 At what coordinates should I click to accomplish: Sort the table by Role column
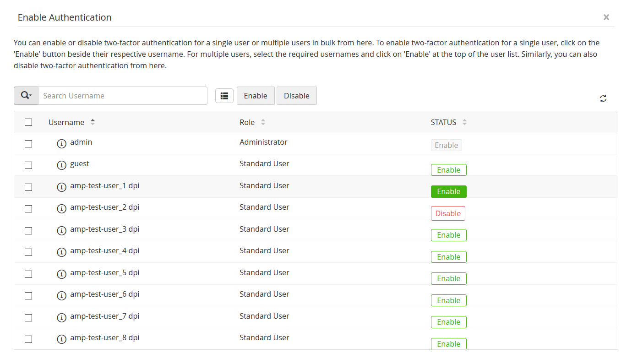263,122
